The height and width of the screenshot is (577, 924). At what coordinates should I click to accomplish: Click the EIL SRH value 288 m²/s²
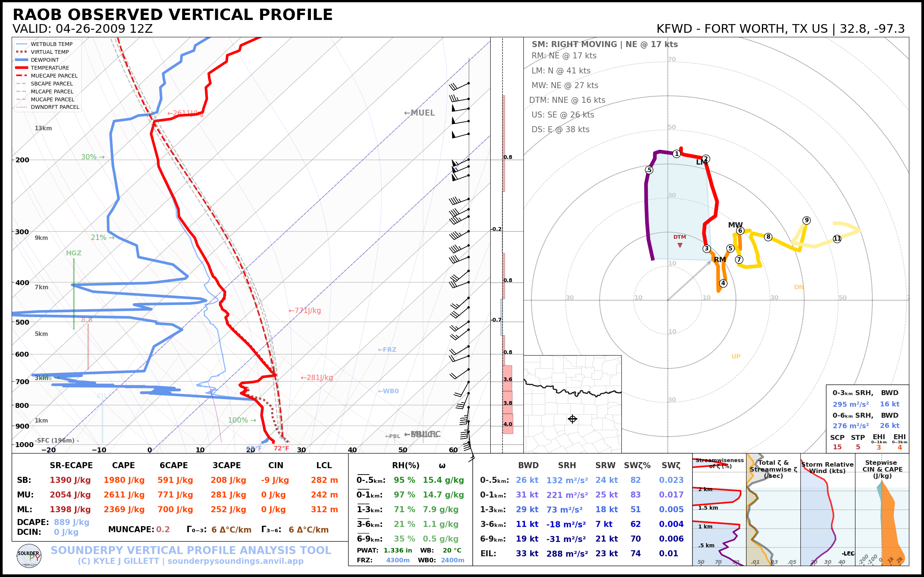[x=567, y=554]
